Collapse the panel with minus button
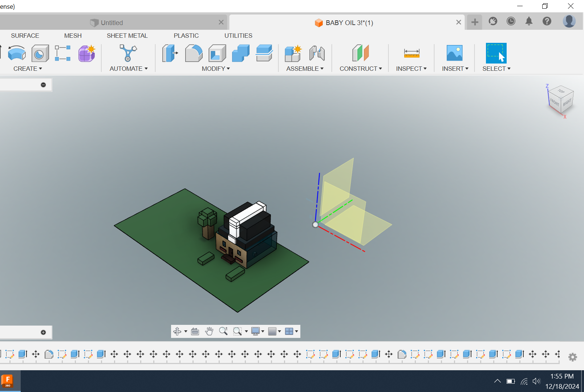The width and height of the screenshot is (584, 392). (x=43, y=85)
